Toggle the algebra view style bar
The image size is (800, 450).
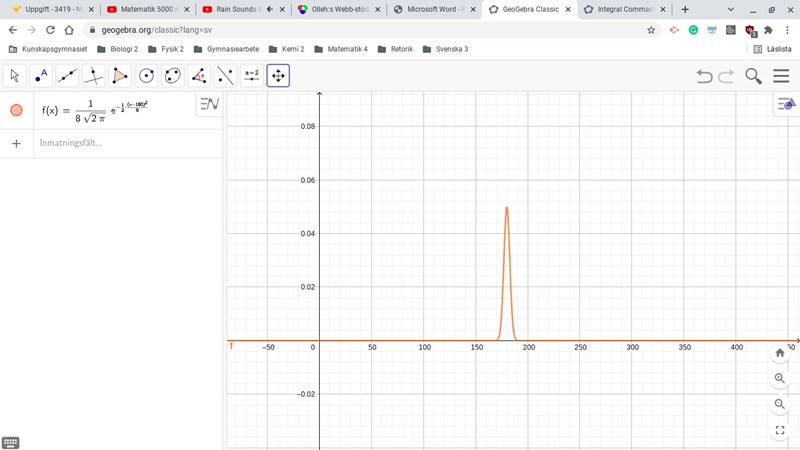coord(209,104)
